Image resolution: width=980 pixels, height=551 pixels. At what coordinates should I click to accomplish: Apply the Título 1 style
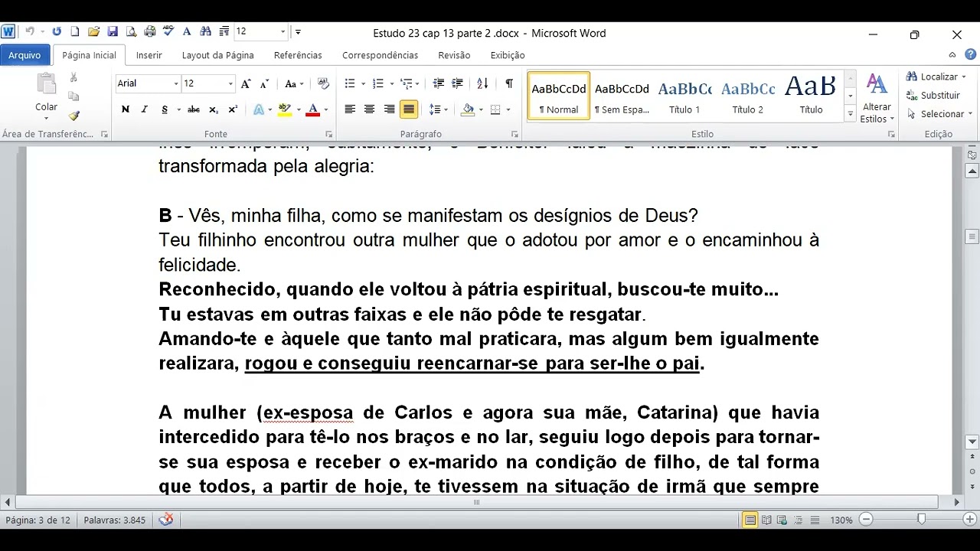click(x=684, y=96)
